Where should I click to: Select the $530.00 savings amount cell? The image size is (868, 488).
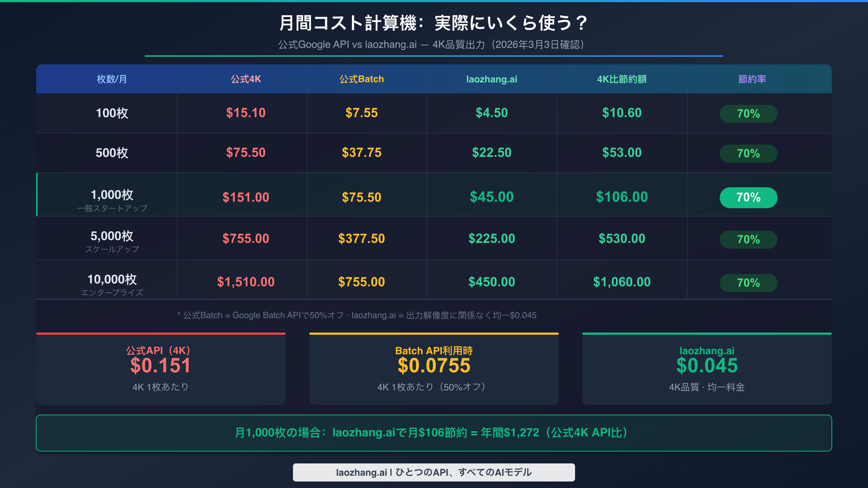[x=622, y=238]
